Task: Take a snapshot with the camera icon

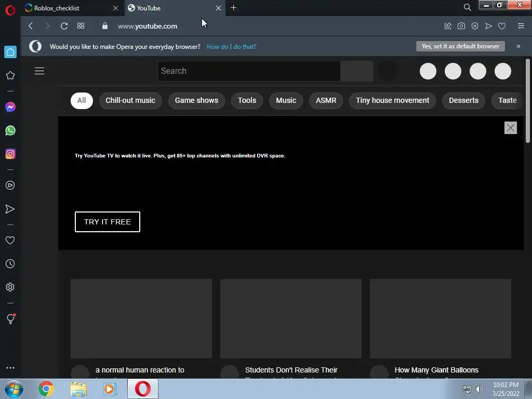Action: tap(461, 26)
